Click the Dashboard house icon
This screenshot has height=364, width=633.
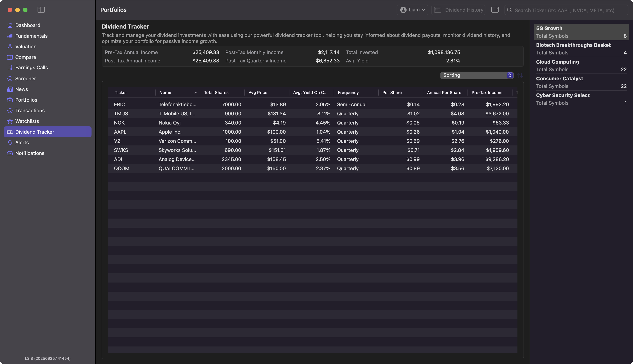pyautogui.click(x=10, y=25)
